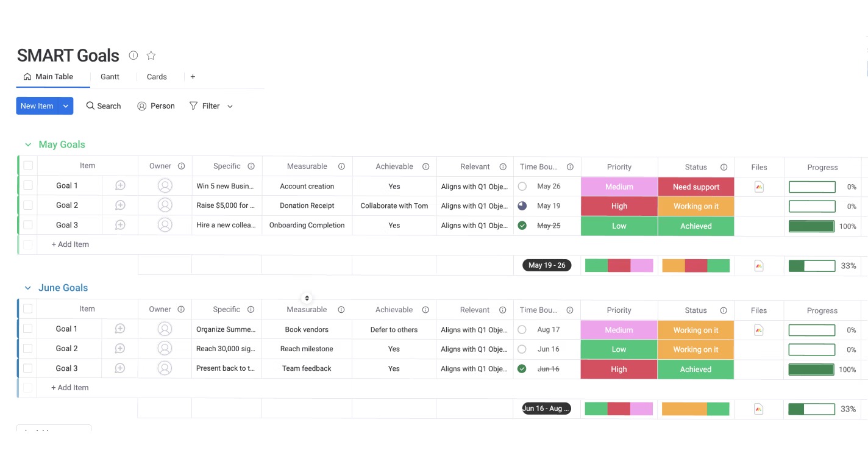Switch to the Gantt view tab
The height and width of the screenshot is (475, 868).
coord(110,77)
